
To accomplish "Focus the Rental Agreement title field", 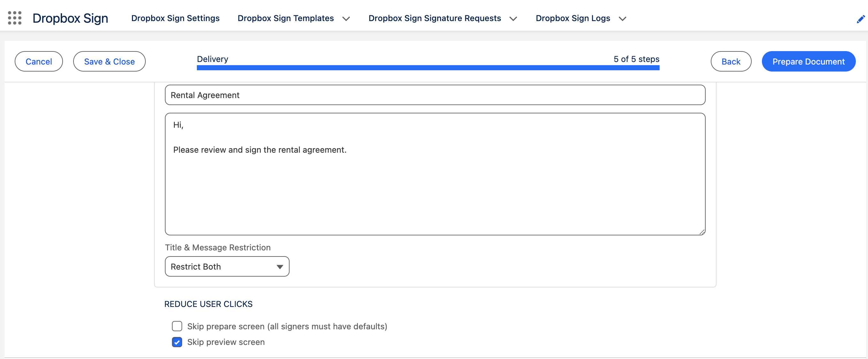I will (435, 95).
